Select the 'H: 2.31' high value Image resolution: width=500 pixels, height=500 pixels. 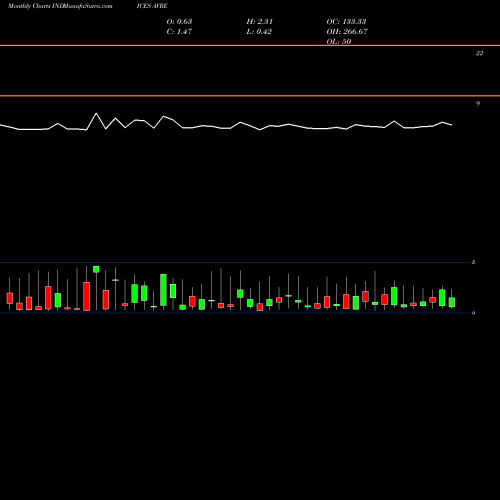260,21
